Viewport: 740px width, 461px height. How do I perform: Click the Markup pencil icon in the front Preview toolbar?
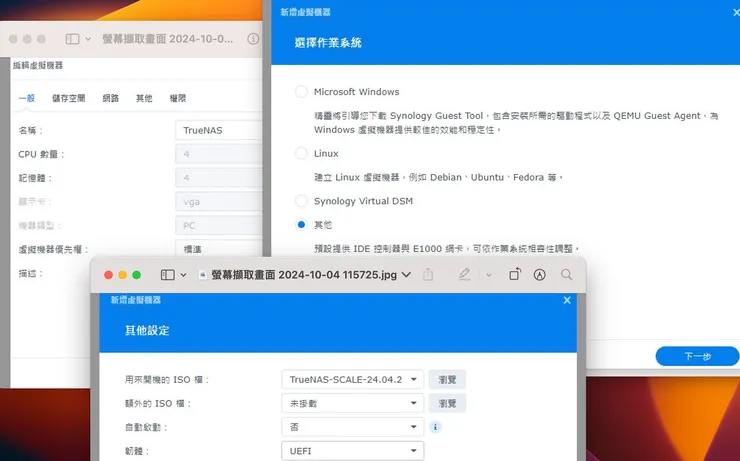click(x=464, y=274)
